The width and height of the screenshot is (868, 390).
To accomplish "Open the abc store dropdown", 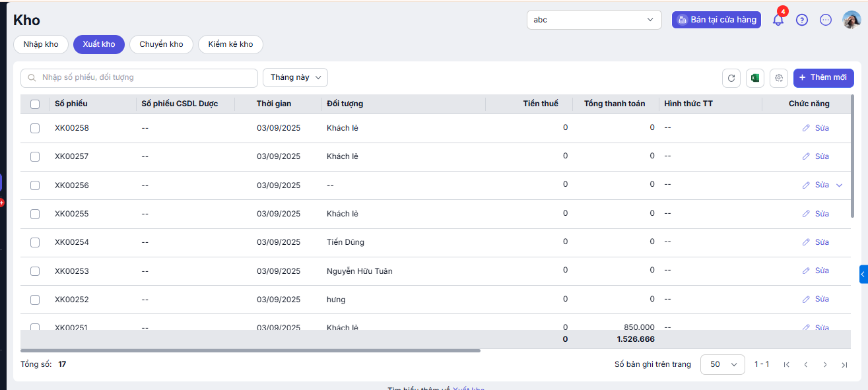I will tap(594, 20).
